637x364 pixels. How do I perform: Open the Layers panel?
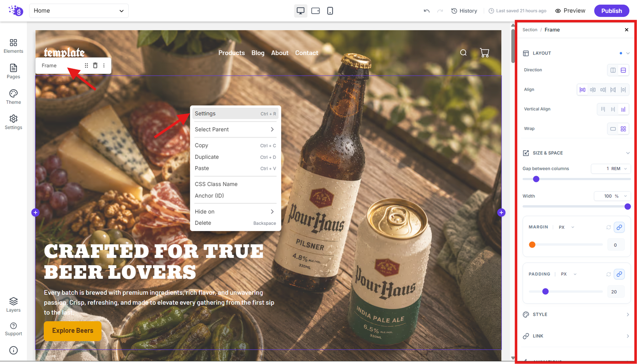13,305
